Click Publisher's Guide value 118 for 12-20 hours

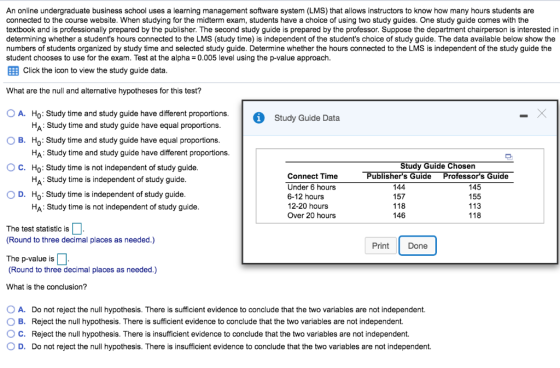pyautogui.click(x=399, y=206)
